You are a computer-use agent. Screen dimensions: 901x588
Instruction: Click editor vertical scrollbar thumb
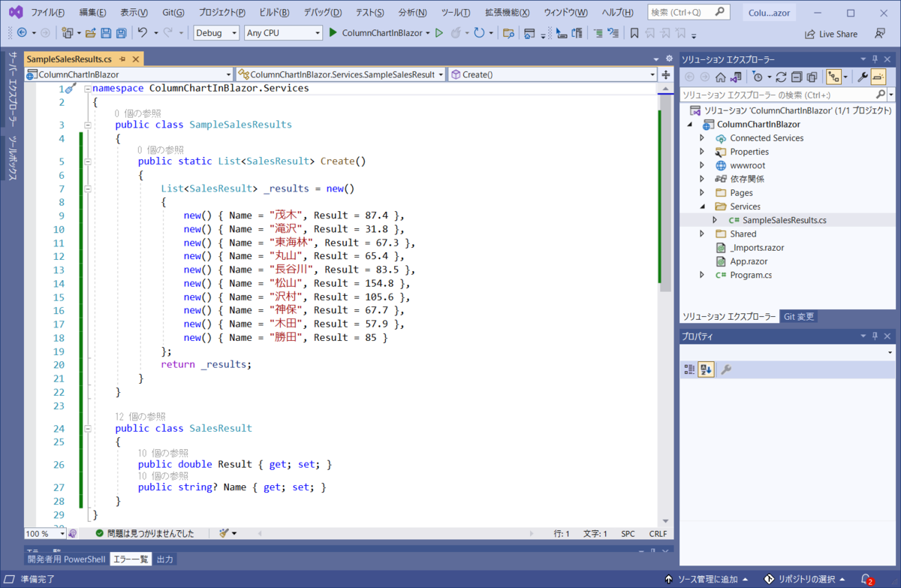point(664,194)
